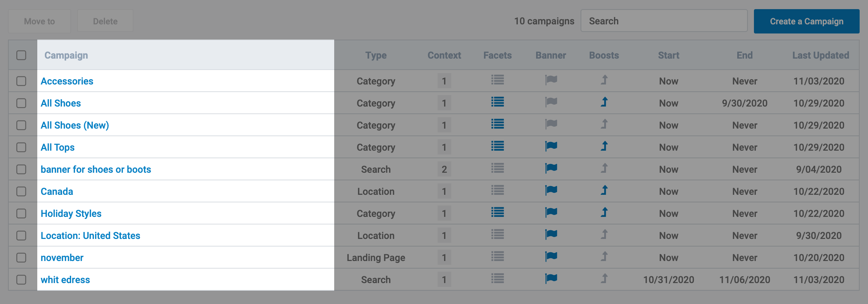868x304 pixels.
Task: Open banner for shoes or boots campaign
Action: click(x=96, y=169)
